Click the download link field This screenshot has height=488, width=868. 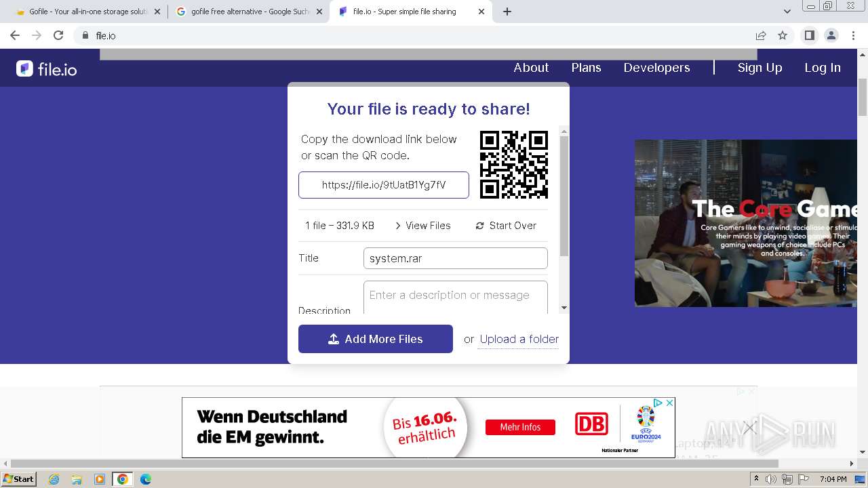pyautogui.click(x=384, y=185)
